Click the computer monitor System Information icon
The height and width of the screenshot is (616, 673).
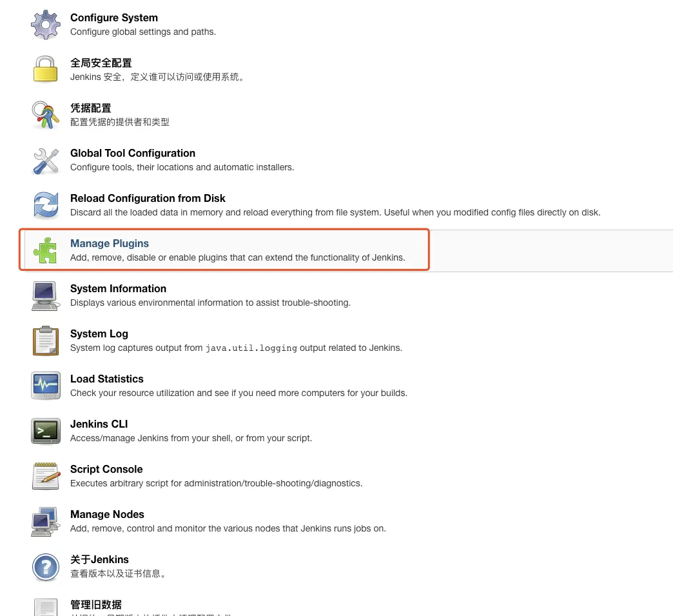pyautogui.click(x=46, y=296)
